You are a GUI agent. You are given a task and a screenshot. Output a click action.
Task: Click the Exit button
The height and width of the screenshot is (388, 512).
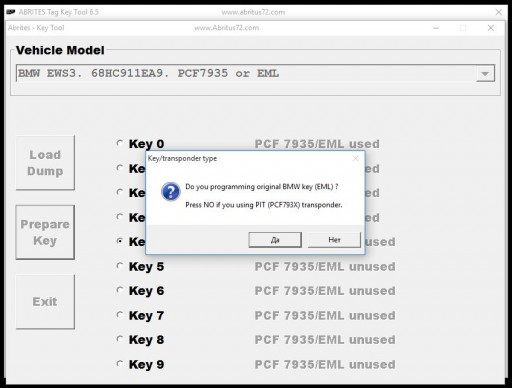[x=45, y=302]
